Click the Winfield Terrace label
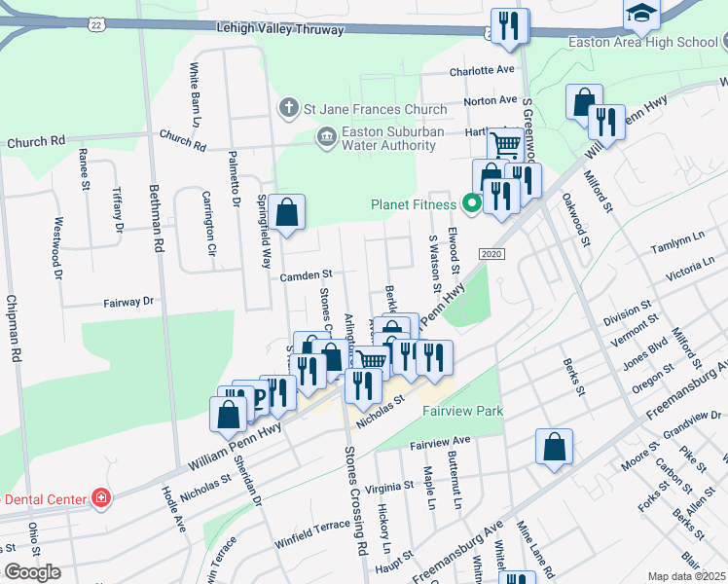 coord(312,533)
